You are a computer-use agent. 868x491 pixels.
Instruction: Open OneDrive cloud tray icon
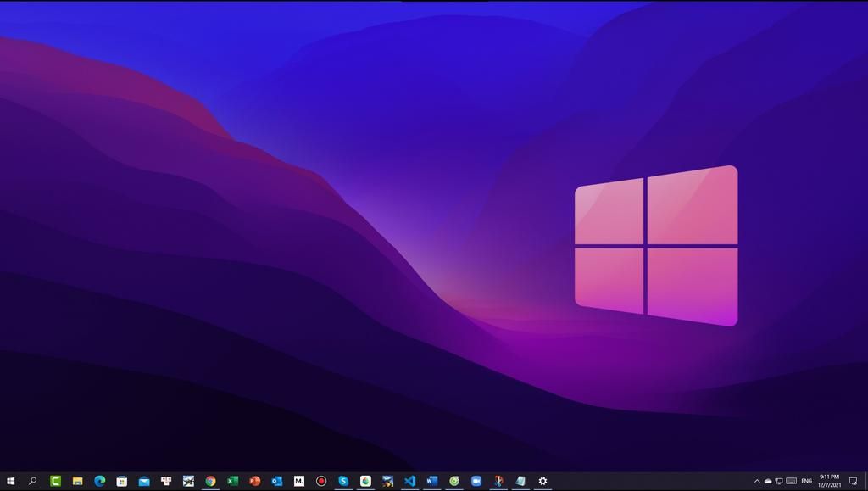(x=768, y=481)
